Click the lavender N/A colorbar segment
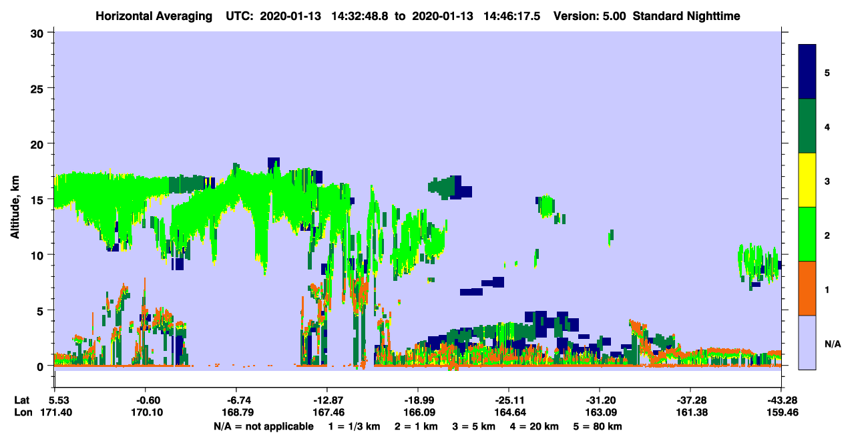868x445 pixels. [x=807, y=342]
